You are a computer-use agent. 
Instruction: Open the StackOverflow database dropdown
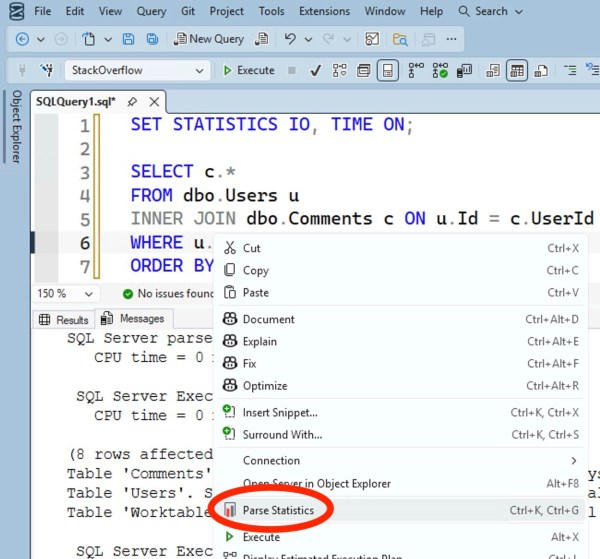137,70
